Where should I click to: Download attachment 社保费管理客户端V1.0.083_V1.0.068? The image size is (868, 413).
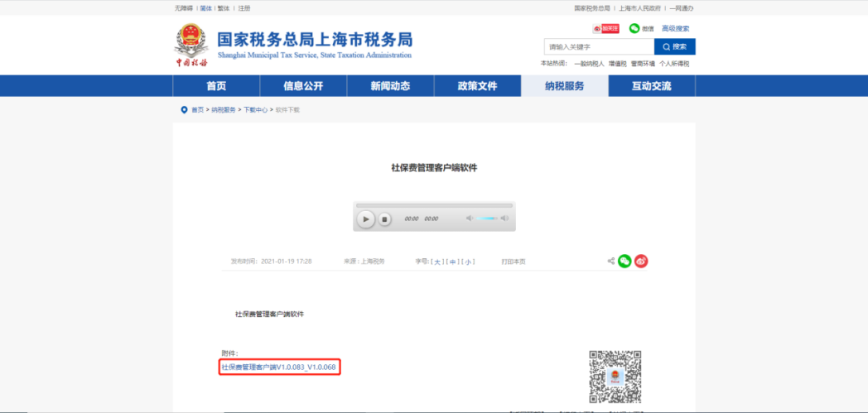pos(278,367)
